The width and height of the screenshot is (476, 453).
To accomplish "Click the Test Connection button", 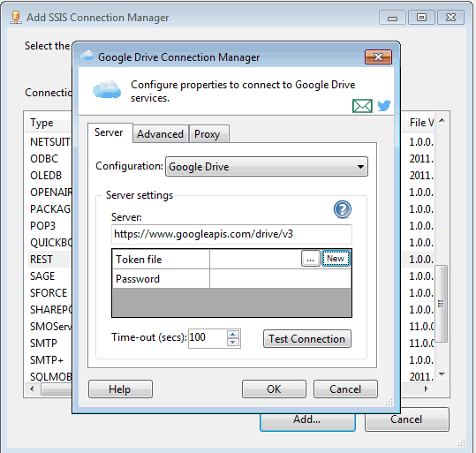I will pos(307,339).
